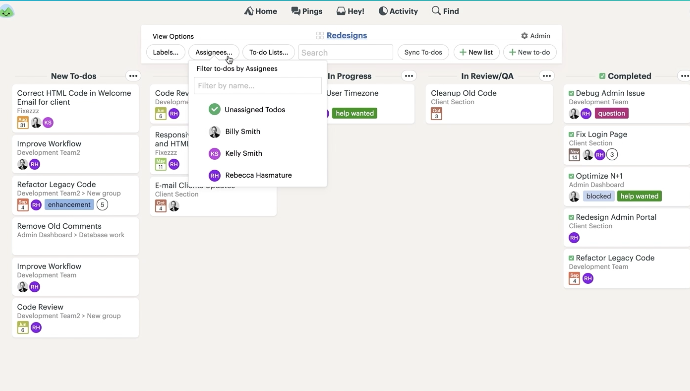Open Home from the top navigation
The height and width of the screenshot is (391, 690).
261,11
